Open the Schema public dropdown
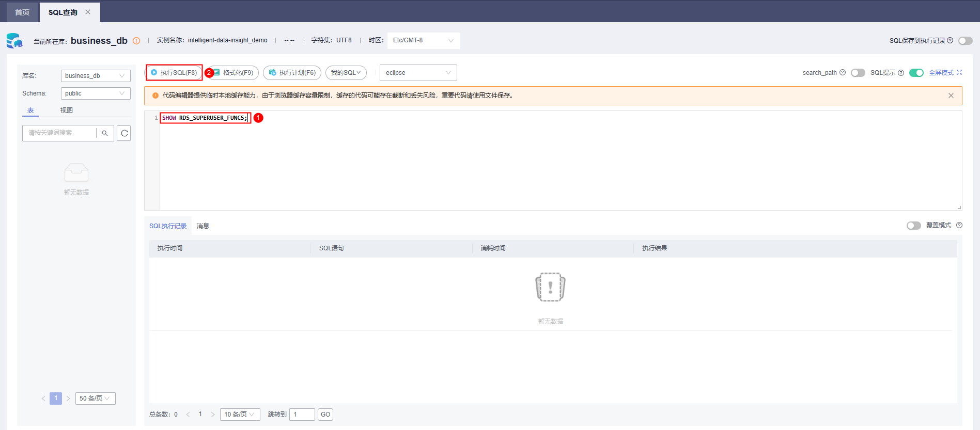The height and width of the screenshot is (430, 980). pyautogui.click(x=96, y=93)
